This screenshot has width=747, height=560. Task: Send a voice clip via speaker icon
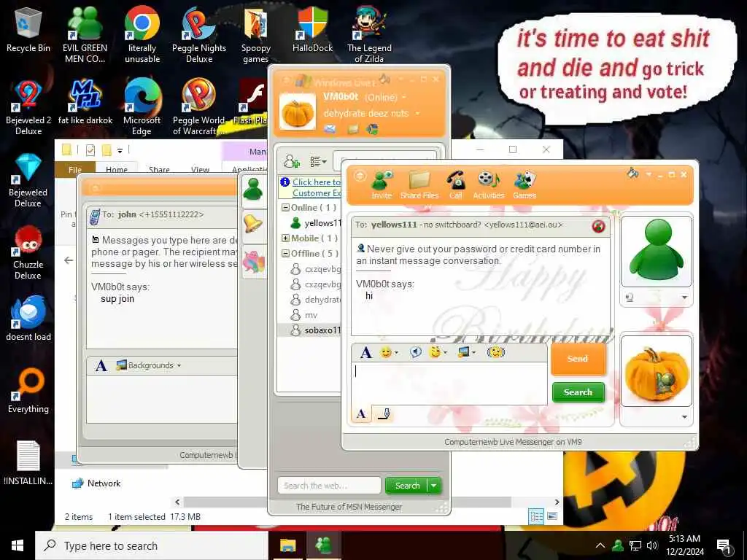415,352
